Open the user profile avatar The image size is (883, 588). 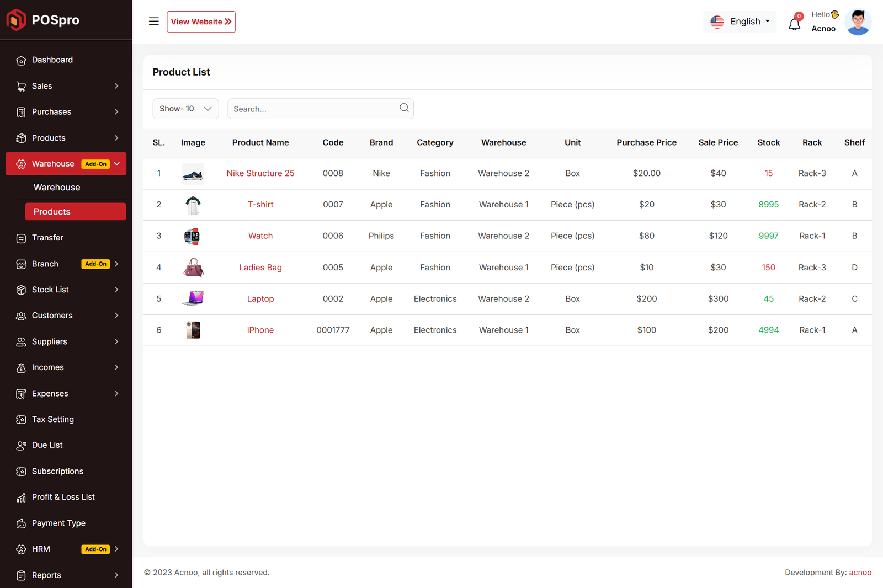pos(858,22)
